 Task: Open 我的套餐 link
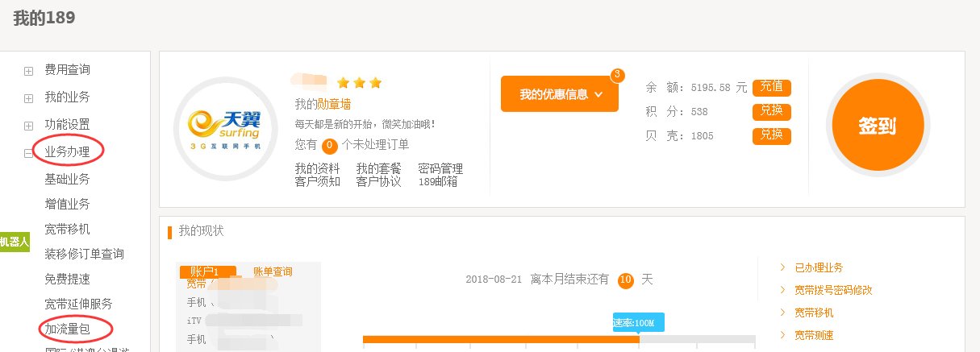pyautogui.click(x=379, y=169)
